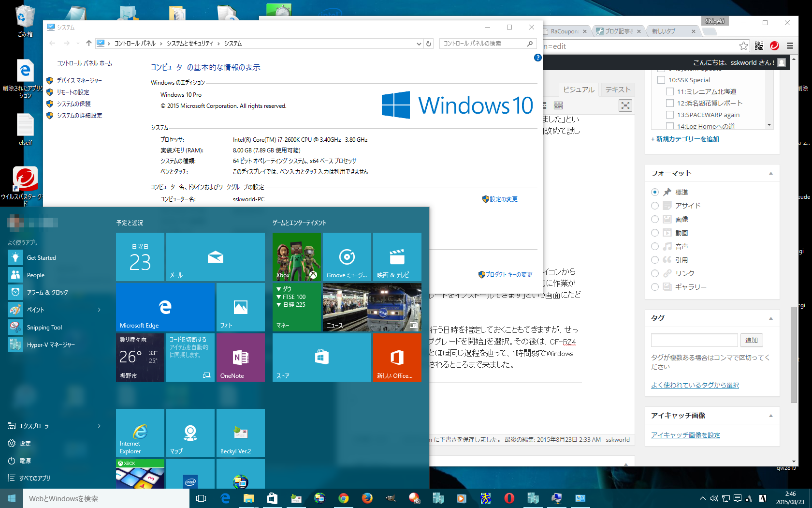Open the address bar history dropdown
This screenshot has height=508, width=812.
point(419,44)
